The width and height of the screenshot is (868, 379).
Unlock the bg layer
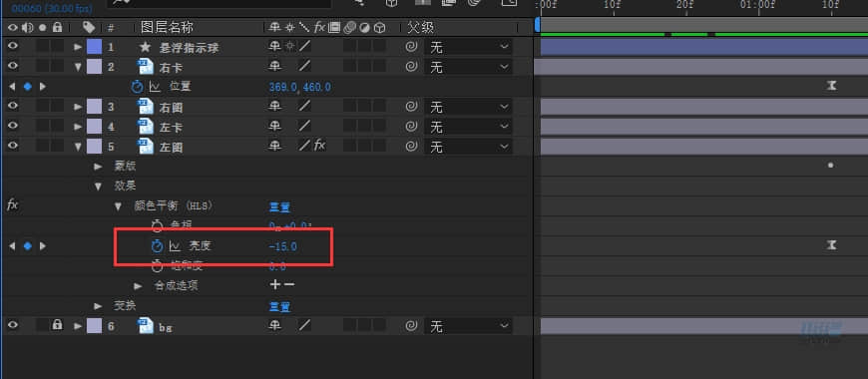click(57, 325)
